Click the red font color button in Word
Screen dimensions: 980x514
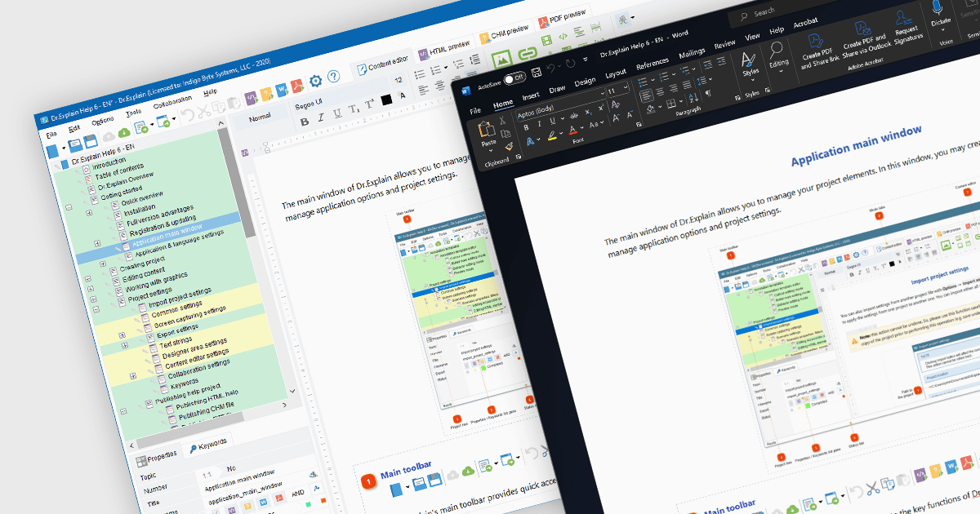(x=573, y=130)
